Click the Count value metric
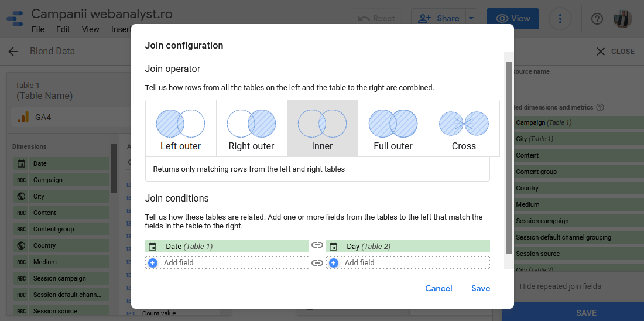 click(x=159, y=313)
